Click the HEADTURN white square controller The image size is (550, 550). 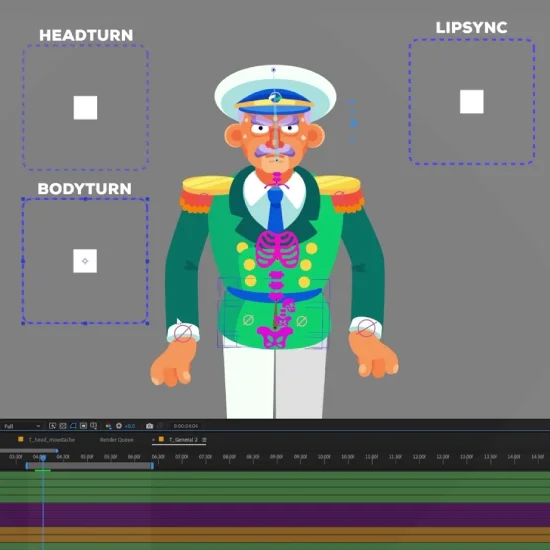click(85, 108)
